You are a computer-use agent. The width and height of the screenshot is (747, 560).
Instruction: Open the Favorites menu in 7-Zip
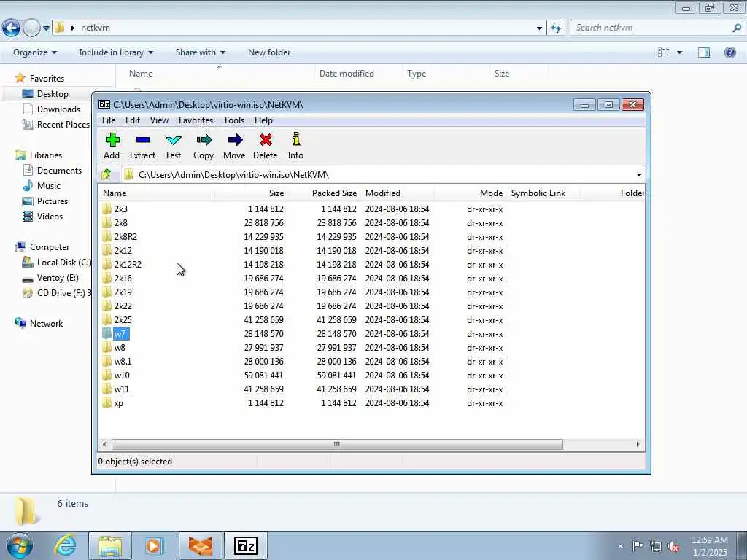pos(196,120)
